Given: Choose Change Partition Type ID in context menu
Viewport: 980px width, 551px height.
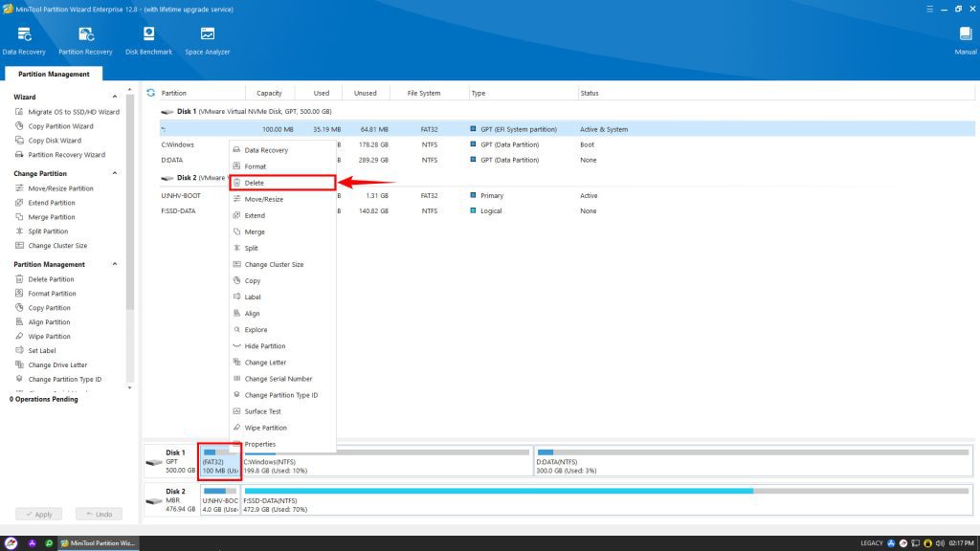Looking at the screenshot, I should [x=282, y=395].
